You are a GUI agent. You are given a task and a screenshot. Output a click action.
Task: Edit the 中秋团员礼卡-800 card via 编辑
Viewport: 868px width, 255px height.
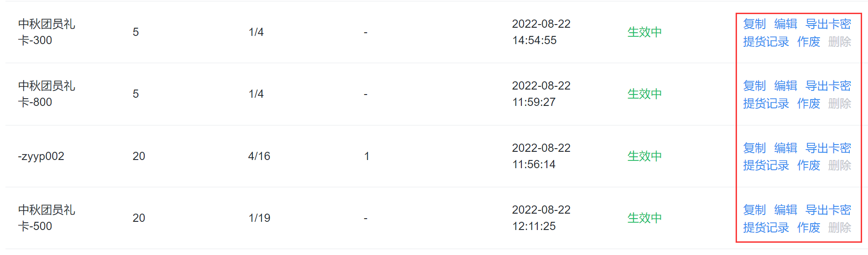point(785,85)
